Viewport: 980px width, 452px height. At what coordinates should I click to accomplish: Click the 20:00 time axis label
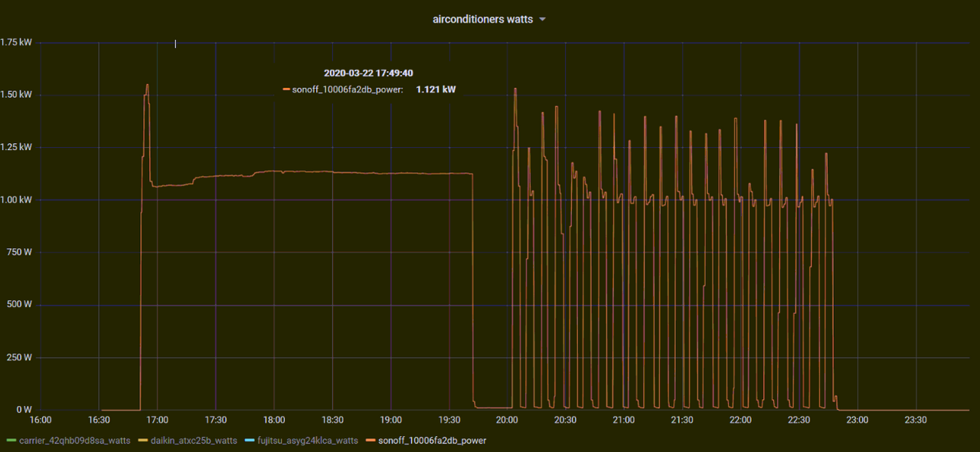pyautogui.click(x=507, y=420)
